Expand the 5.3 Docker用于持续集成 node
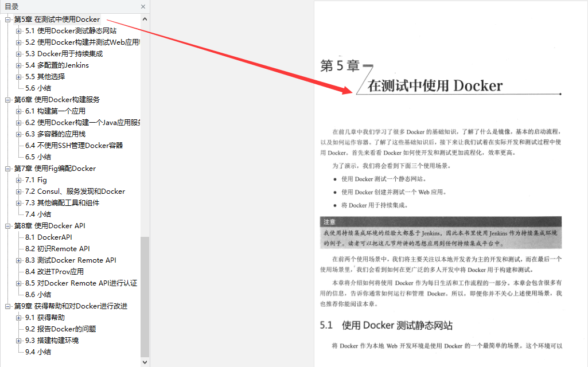Screen dimensions: 588x367 [x=18, y=54]
